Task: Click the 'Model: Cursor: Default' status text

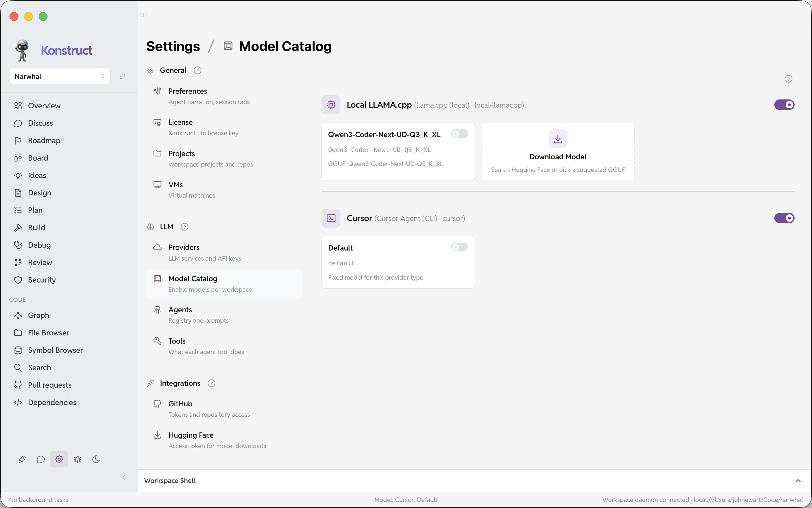Action: tap(406, 500)
